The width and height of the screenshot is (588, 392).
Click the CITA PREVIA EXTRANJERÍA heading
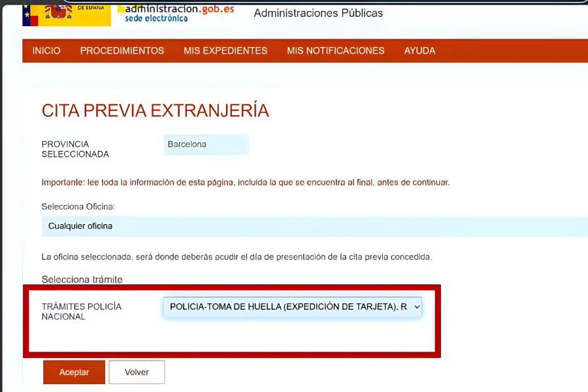(x=155, y=110)
